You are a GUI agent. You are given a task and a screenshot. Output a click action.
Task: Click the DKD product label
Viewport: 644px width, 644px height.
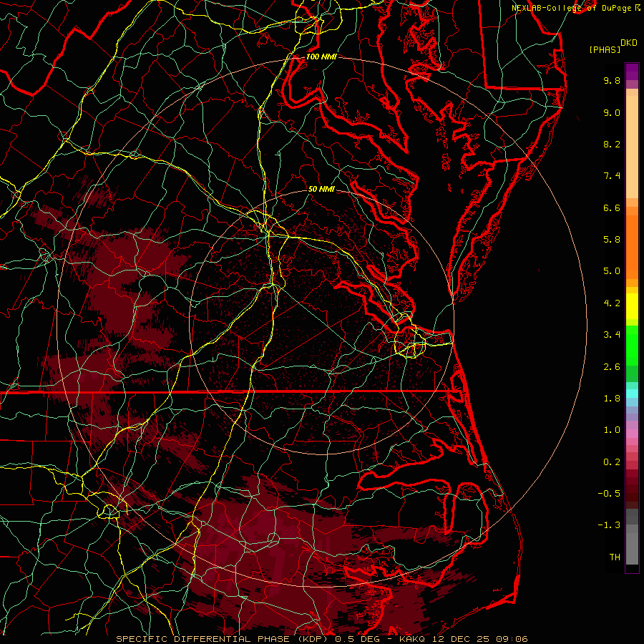(629, 43)
